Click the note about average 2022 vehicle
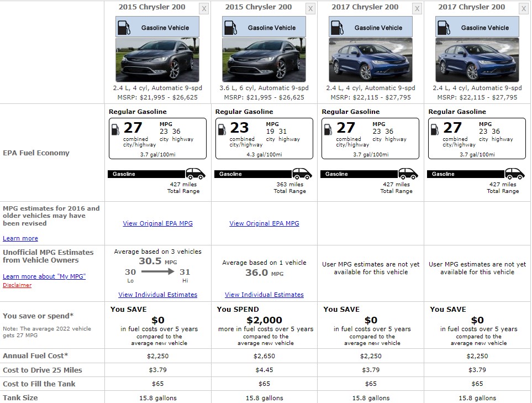This screenshot has height=403, width=532. (x=47, y=332)
